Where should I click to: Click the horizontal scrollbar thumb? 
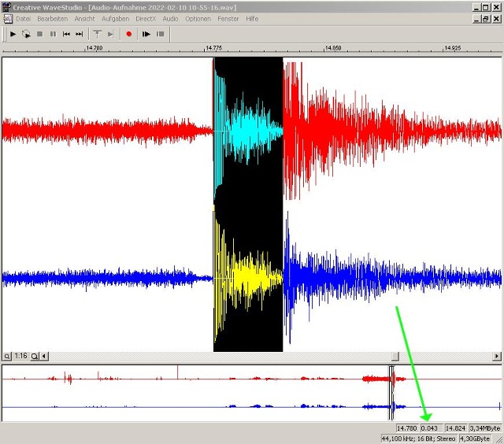pyautogui.click(x=395, y=357)
